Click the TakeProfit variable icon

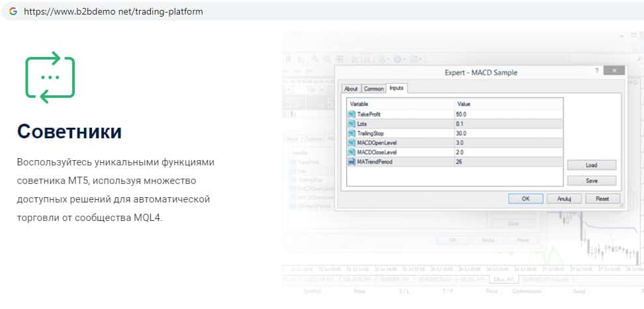tap(351, 114)
